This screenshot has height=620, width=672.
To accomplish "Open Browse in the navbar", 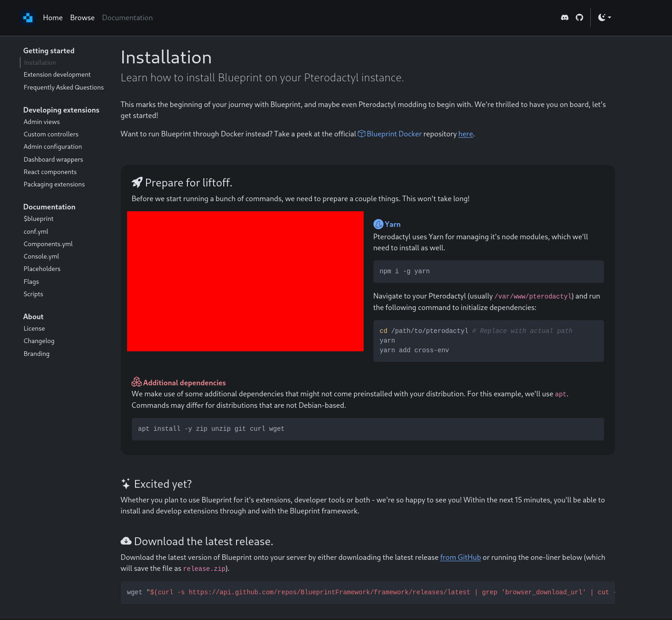I will (82, 17).
